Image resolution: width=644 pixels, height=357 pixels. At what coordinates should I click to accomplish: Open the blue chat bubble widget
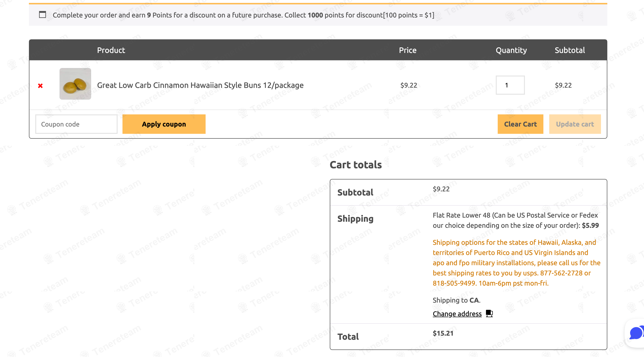pos(635,333)
